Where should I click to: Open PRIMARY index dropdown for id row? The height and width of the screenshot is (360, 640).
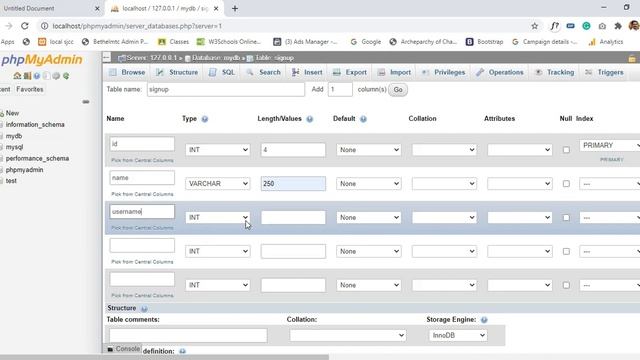[609, 145]
